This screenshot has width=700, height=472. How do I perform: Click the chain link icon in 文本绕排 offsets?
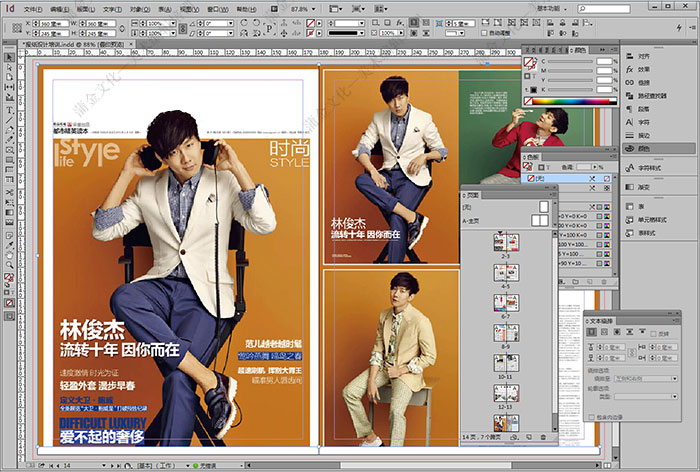631,352
